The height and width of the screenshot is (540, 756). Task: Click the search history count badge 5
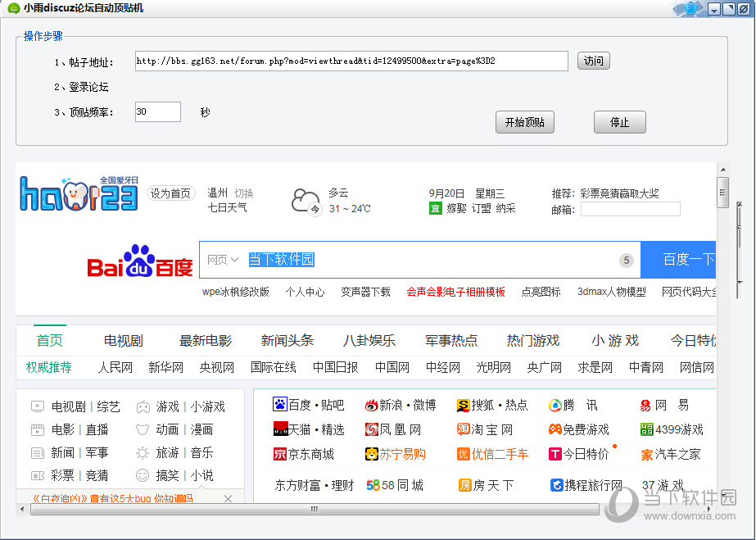point(627,261)
